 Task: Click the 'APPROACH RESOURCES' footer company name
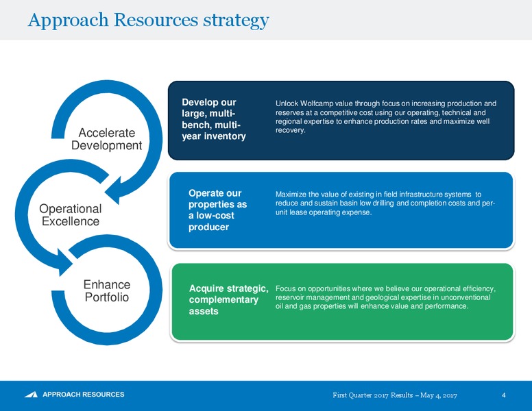click(84, 395)
